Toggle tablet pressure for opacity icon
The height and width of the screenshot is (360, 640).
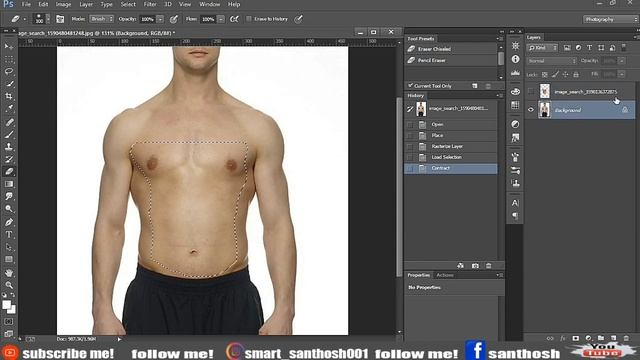coord(174,19)
